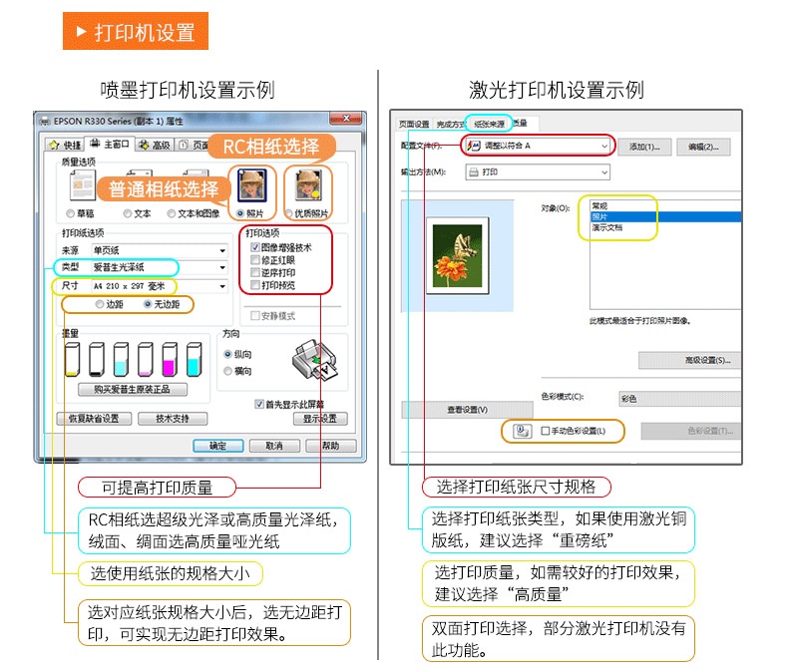Click the manual color settings printer icon
Screen dimensions: 788x672
[x=522, y=431]
